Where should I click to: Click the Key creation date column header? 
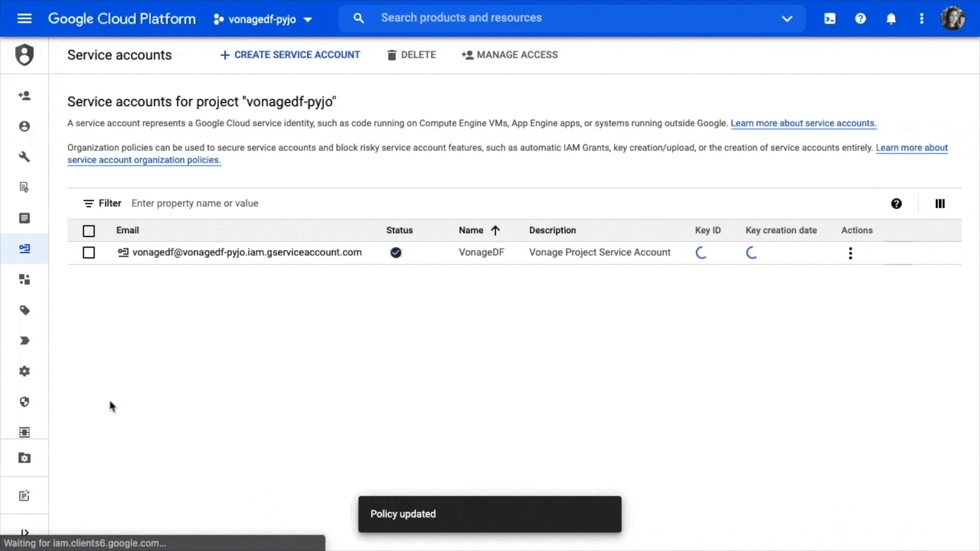pos(781,231)
